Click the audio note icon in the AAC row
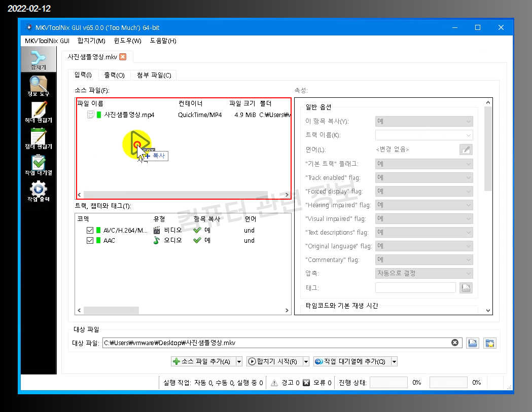The height and width of the screenshot is (412, 532). [x=156, y=240]
